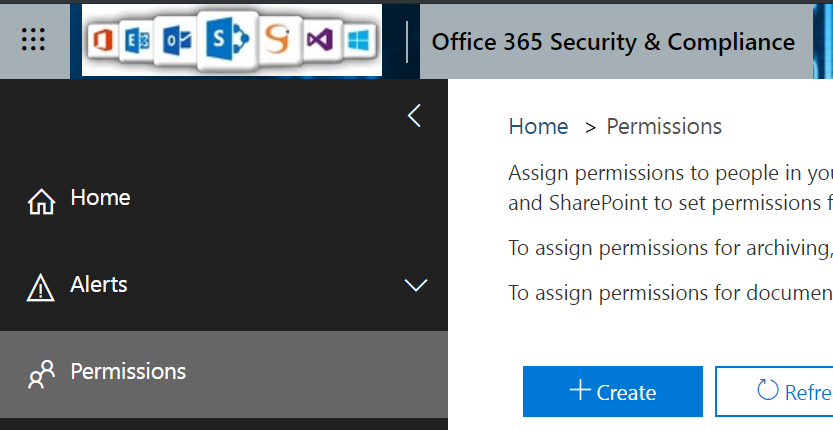
Task: Click the Visual Studio icon
Action: pyautogui.click(x=320, y=41)
